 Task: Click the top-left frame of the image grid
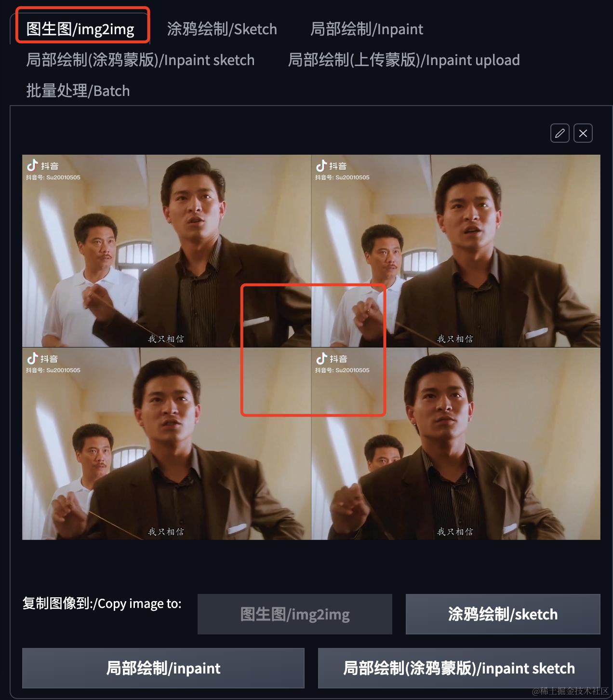click(167, 251)
